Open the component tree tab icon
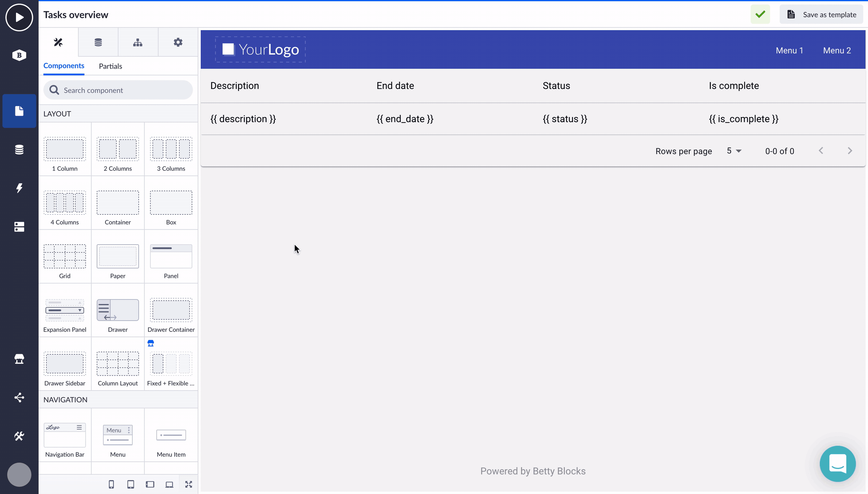 (x=138, y=42)
